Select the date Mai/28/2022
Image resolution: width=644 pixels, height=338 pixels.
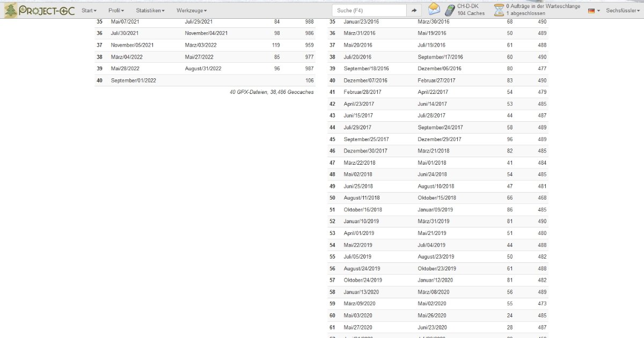coord(125,69)
